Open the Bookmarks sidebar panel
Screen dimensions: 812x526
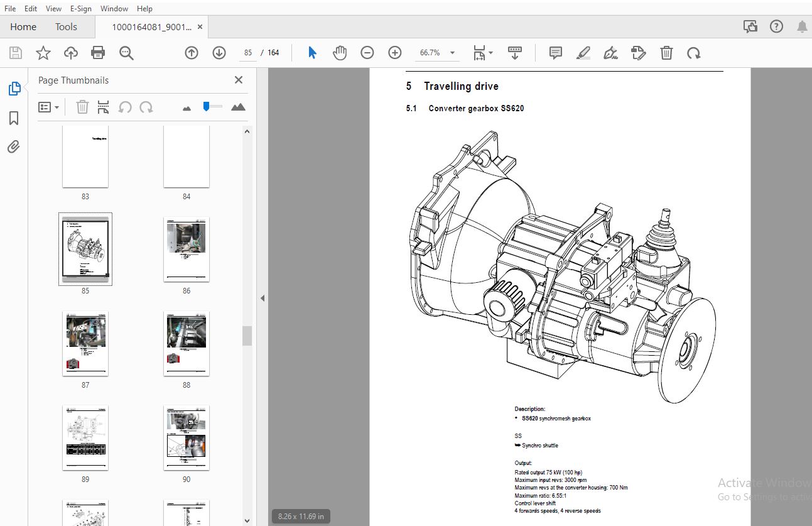[x=14, y=118]
